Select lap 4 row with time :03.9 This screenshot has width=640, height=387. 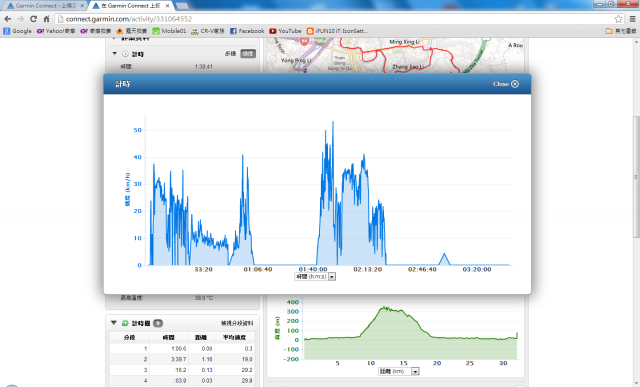pos(182,380)
